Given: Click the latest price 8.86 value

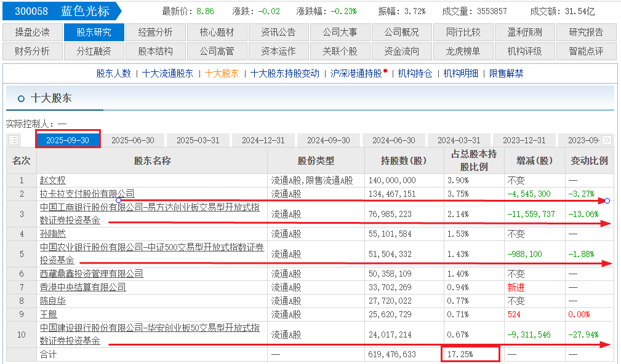Looking at the screenshot, I should point(205,12).
